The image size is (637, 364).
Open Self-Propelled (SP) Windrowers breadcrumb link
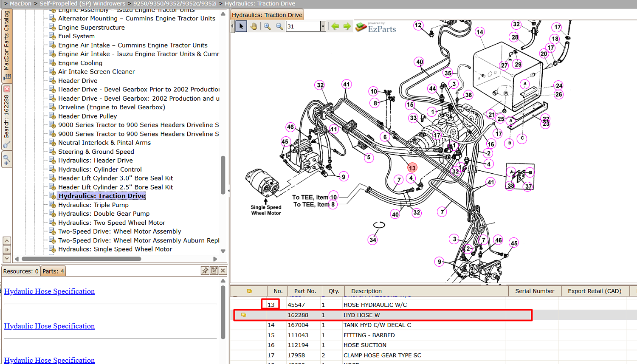pos(82,3)
